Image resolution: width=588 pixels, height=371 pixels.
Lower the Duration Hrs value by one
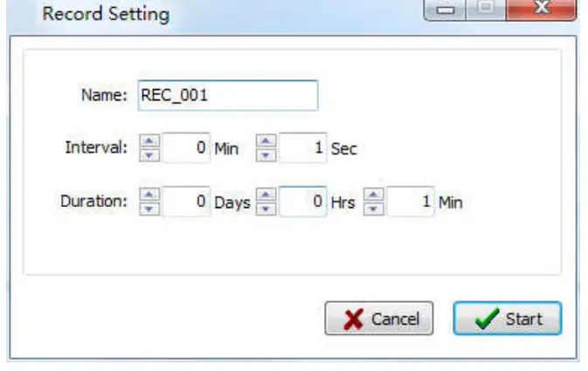tap(266, 207)
